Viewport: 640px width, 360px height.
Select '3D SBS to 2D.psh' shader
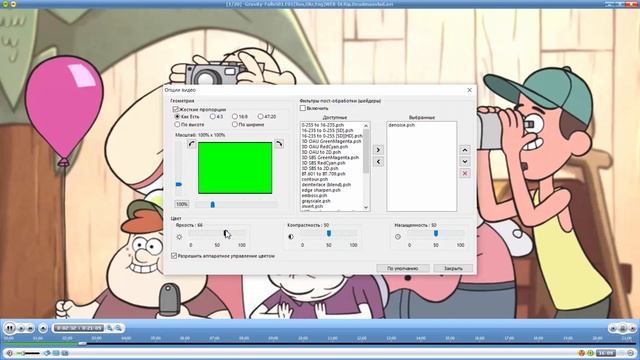click(320, 168)
